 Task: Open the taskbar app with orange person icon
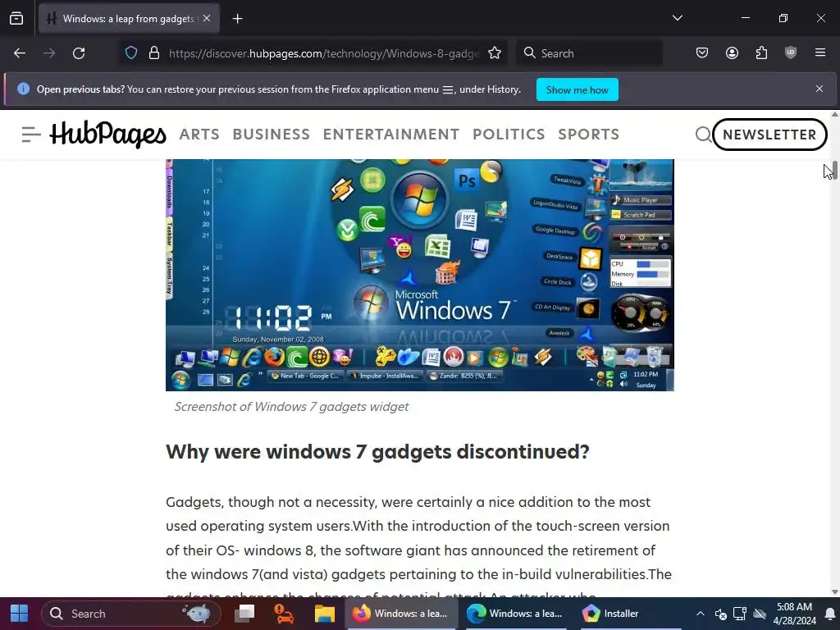[283, 614]
